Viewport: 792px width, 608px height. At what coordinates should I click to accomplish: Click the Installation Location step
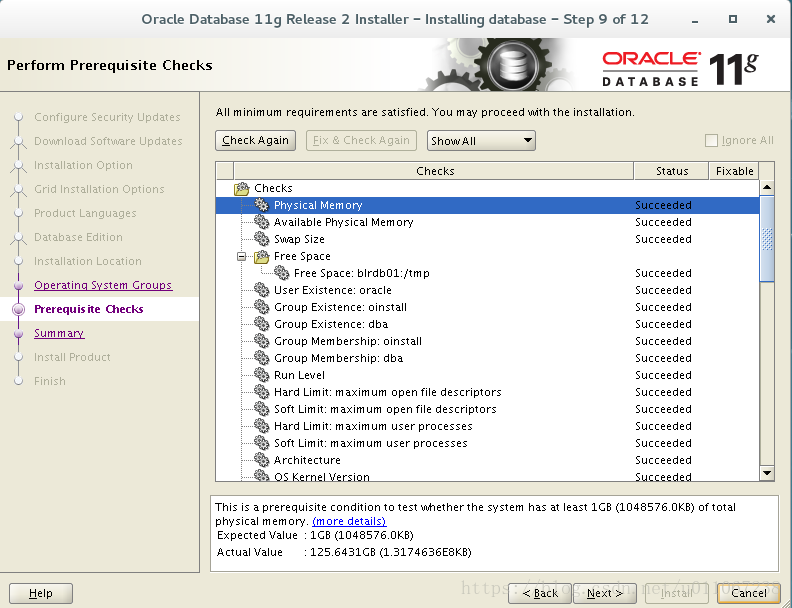(88, 261)
